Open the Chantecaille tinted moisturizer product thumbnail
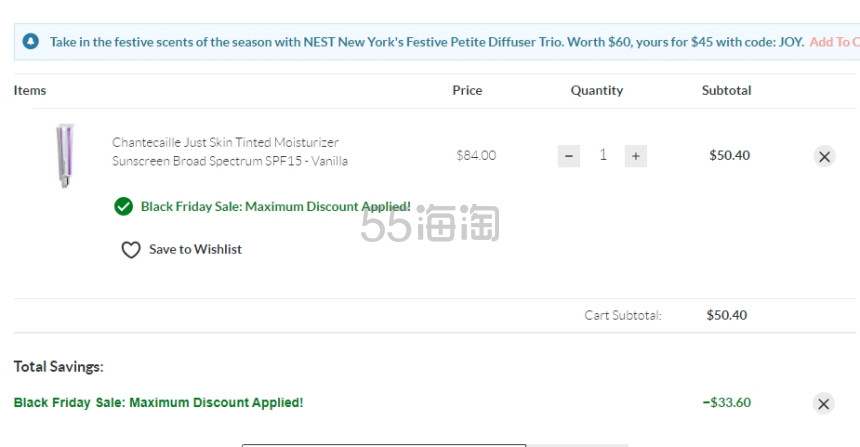This screenshot has width=860, height=447. (x=65, y=156)
